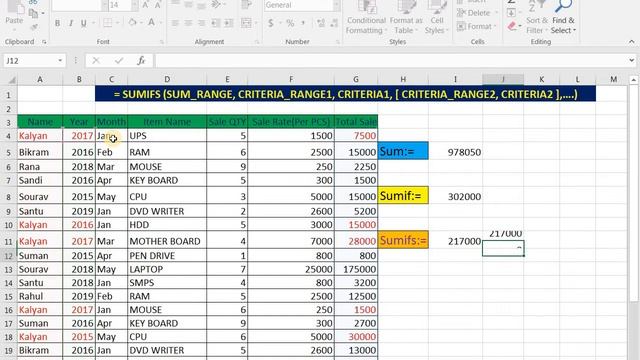Select column A header

40,80
